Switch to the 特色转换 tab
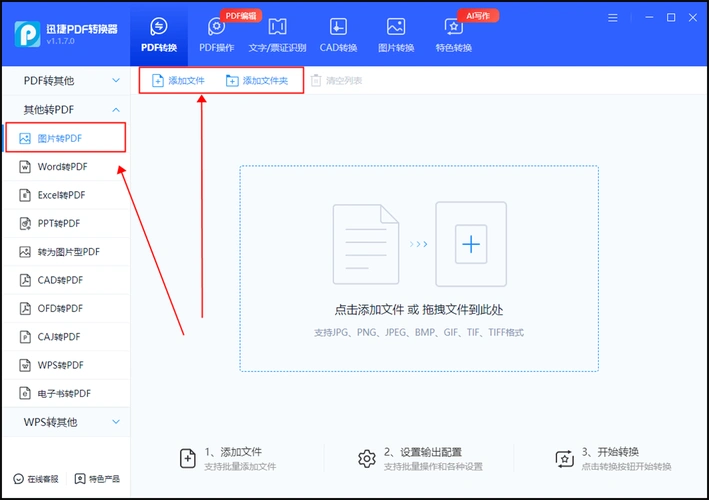Screen dimensions: 709x500 454,35
